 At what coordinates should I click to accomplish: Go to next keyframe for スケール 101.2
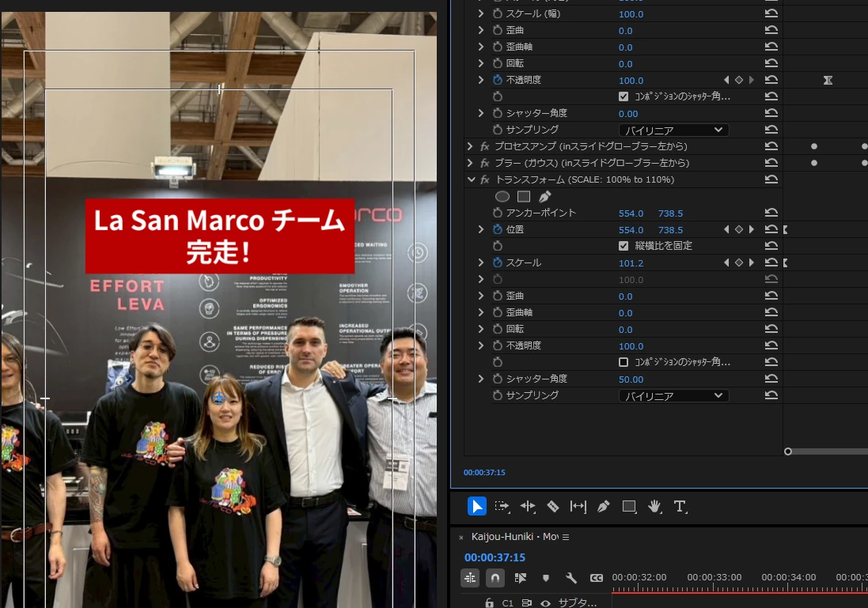751,262
